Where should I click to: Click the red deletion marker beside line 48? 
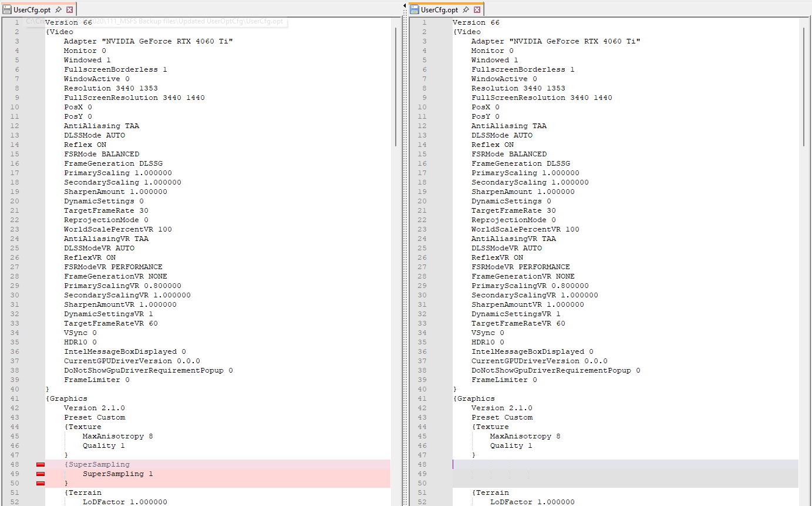tap(40, 464)
